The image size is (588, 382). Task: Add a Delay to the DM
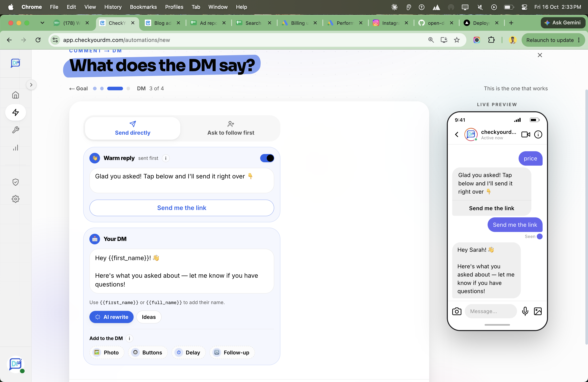189,352
